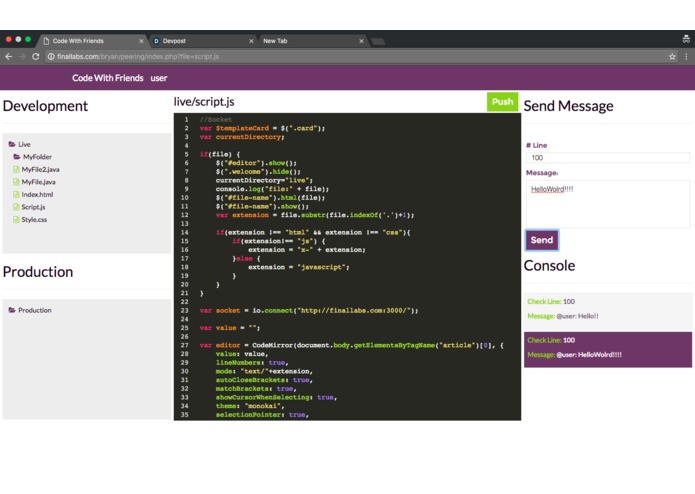The width and height of the screenshot is (695, 494).
Task: Click the Message text area
Action: [608, 204]
